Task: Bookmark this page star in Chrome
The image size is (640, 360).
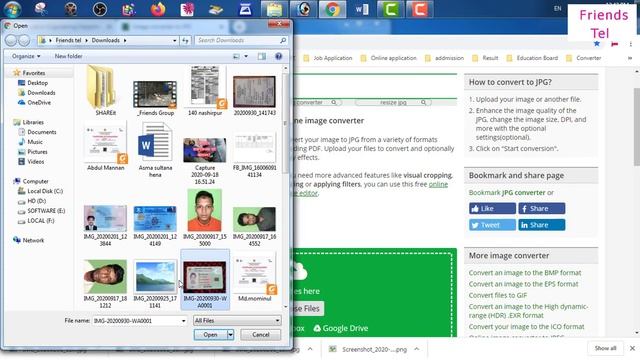Action: point(597,43)
